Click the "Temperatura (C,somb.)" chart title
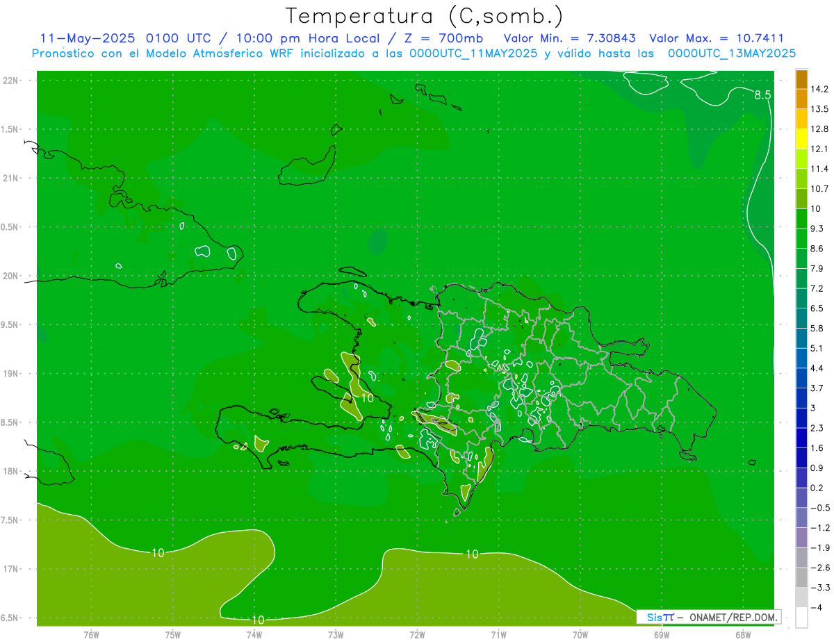 [x=424, y=16]
